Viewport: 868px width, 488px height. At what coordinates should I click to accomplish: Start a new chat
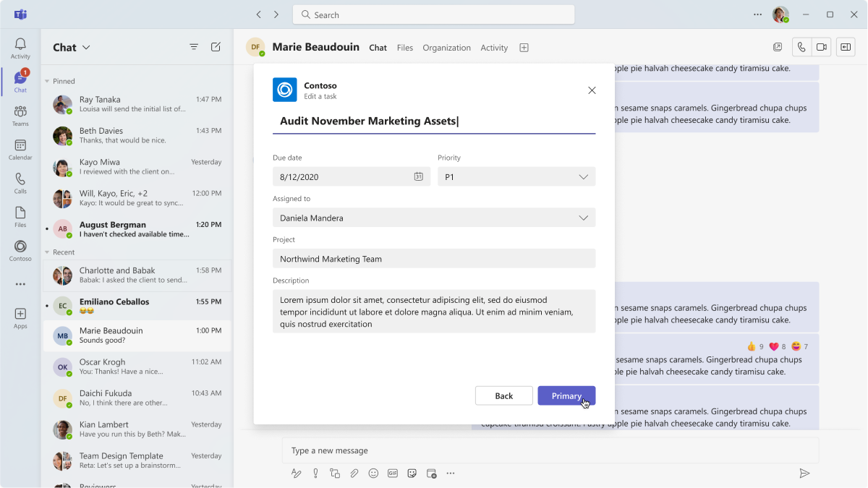pyautogui.click(x=216, y=46)
